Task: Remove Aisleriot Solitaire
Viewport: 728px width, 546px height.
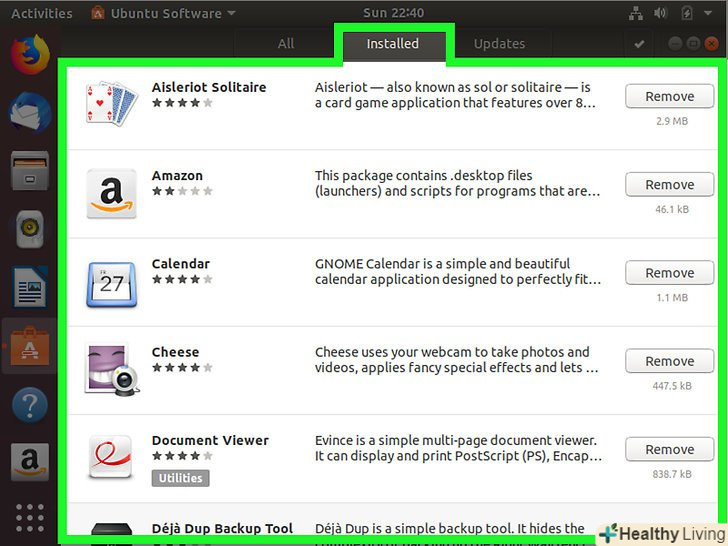Action: [670, 96]
